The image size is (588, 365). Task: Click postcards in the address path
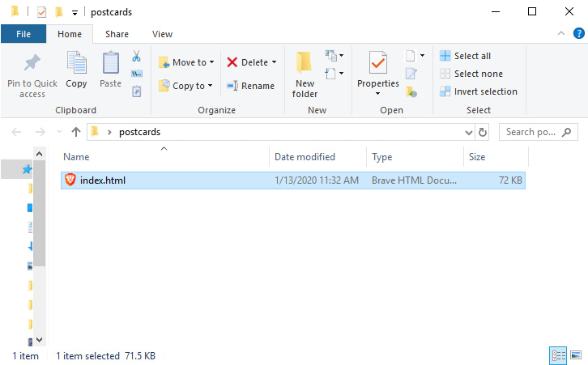tap(139, 132)
